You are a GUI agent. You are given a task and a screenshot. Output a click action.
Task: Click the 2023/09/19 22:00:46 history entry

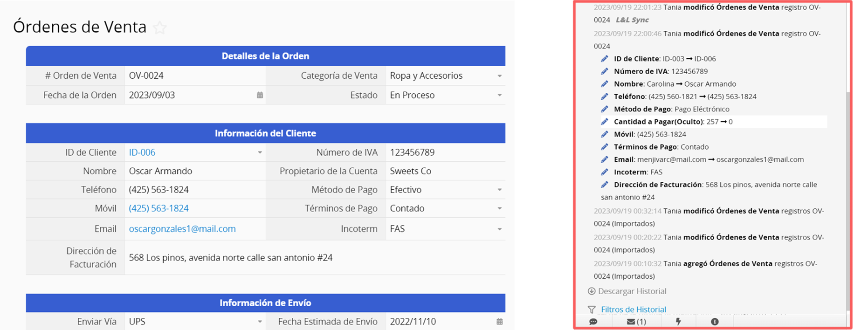pos(708,40)
